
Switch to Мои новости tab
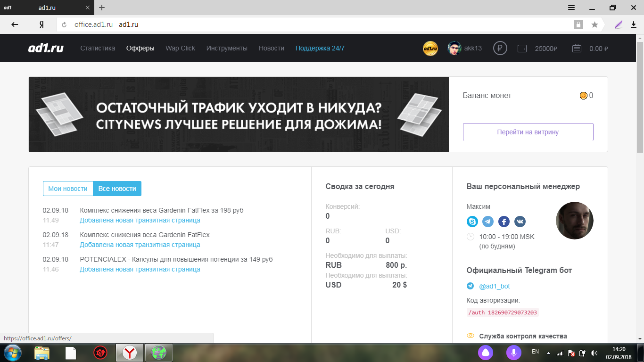[68, 189]
